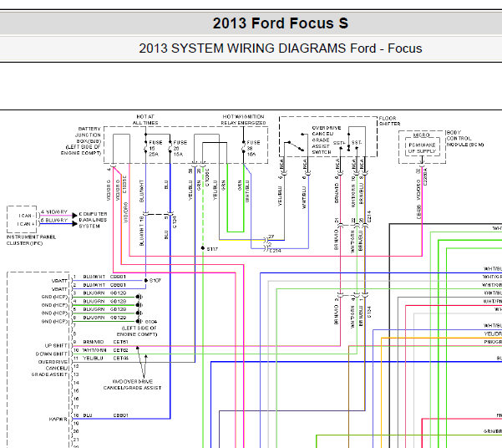Select the "BODY CONTROL MODULE (BCM)" label
Screen dimensions: 502x448
point(465,139)
